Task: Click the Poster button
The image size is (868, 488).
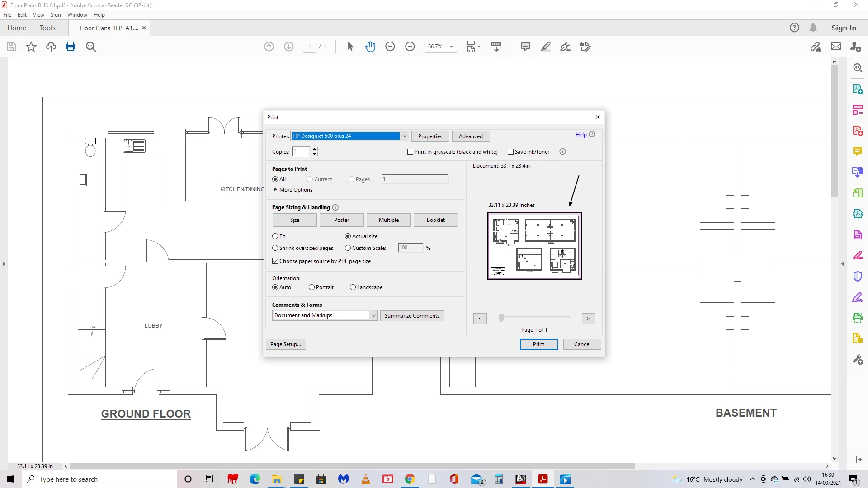Action: (x=341, y=220)
